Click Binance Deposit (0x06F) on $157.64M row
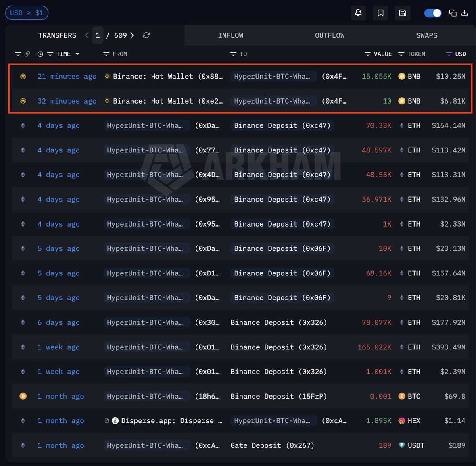476x466 pixels. (x=282, y=273)
